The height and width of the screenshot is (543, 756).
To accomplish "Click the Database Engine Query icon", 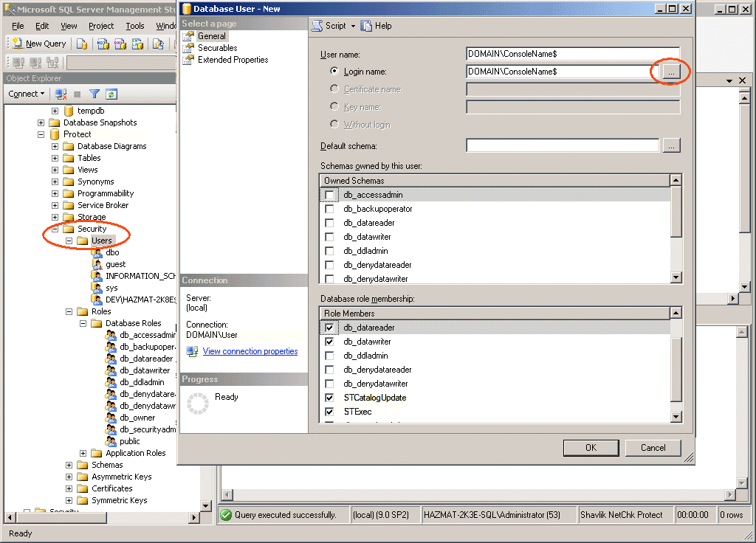I will (82, 44).
